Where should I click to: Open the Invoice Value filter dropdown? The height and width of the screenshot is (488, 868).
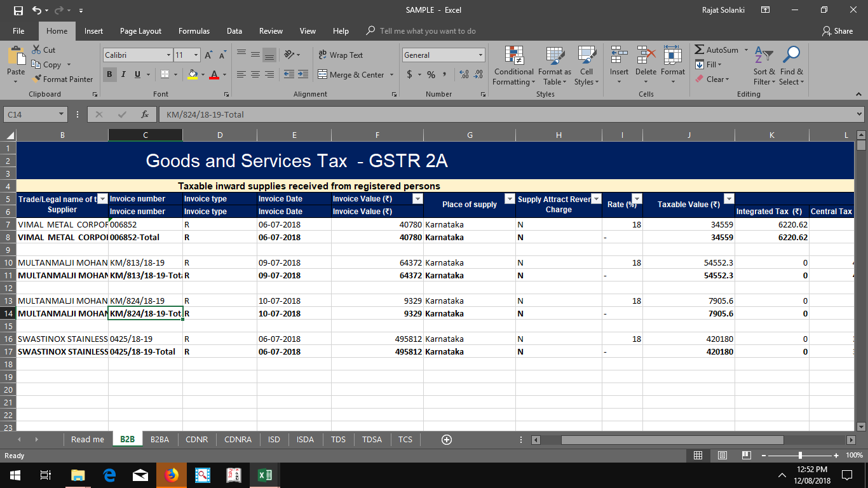pyautogui.click(x=417, y=198)
